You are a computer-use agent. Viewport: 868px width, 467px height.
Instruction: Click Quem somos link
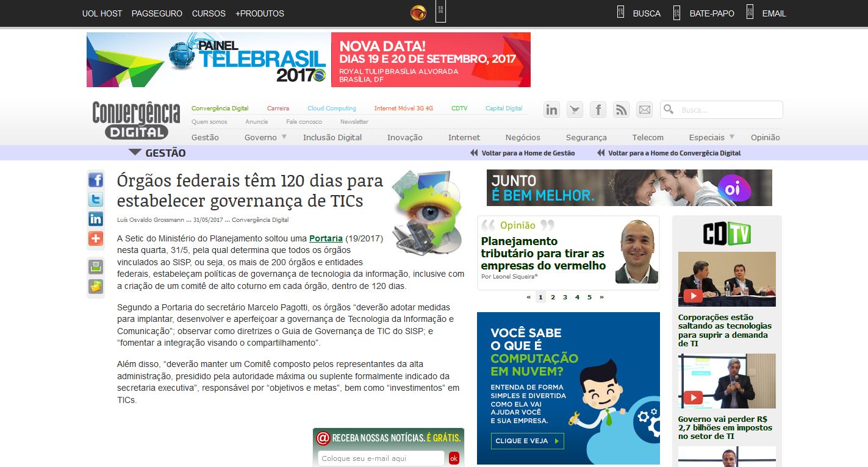tap(209, 122)
